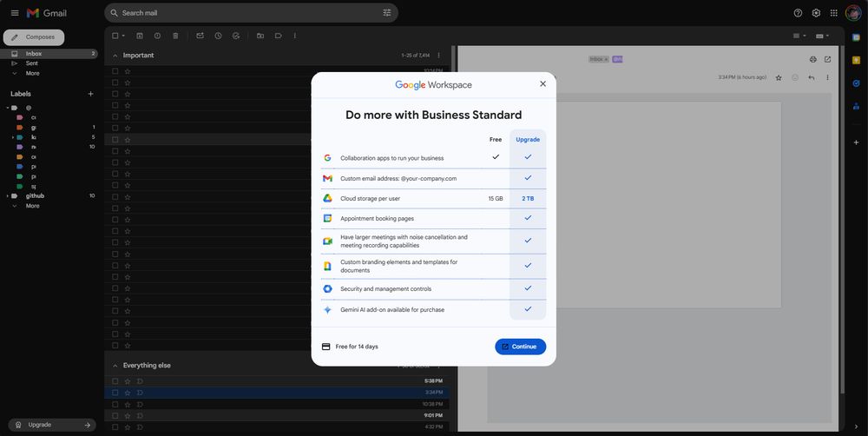This screenshot has width=868, height=436.
Task: Click the Labels tag toolbar icon
Action: coord(279,36)
